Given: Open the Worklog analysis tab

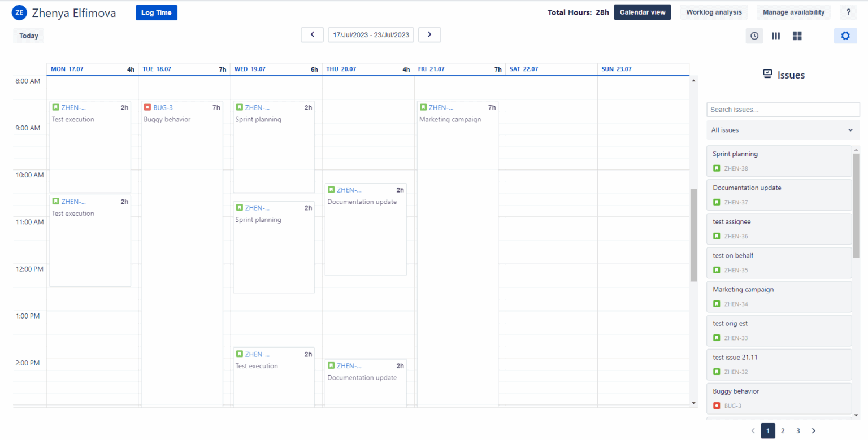Looking at the screenshot, I should pyautogui.click(x=714, y=12).
